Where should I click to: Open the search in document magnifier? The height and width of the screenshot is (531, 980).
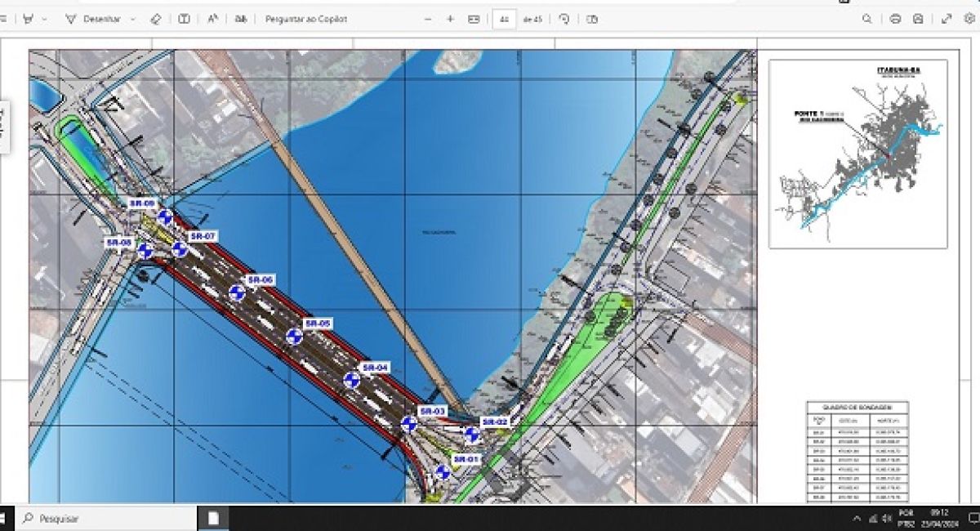pyautogui.click(x=867, y=19)
